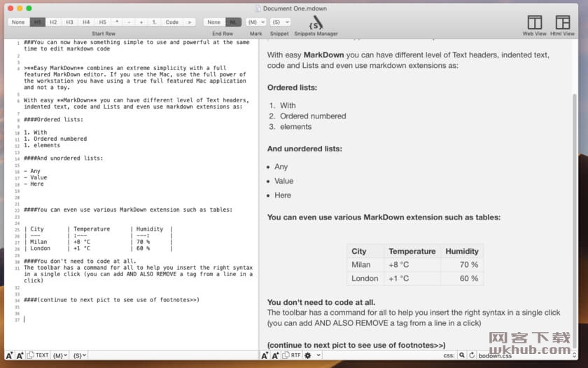This screenshot has width=588, height=368.
Task: Copy preview content as RTF
Action: 292,355
